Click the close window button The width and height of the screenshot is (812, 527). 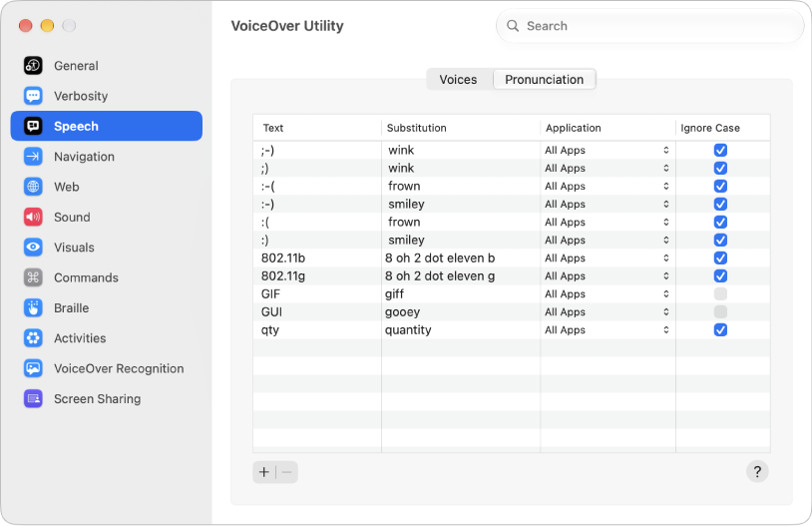25,25
